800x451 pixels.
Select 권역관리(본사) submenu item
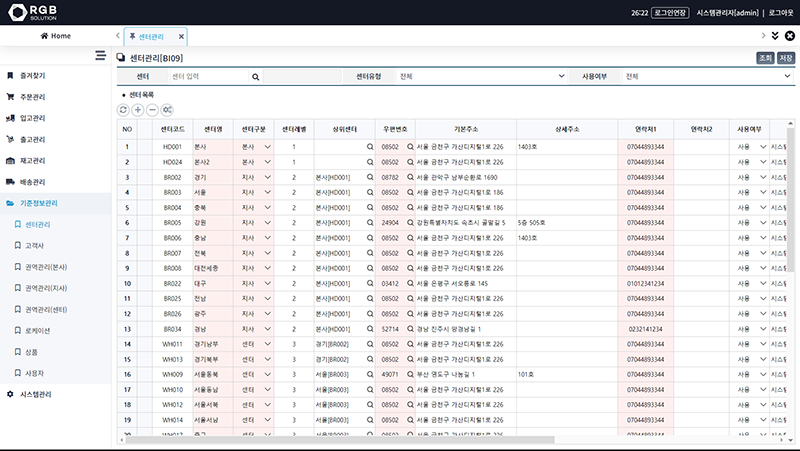(46, 267)
